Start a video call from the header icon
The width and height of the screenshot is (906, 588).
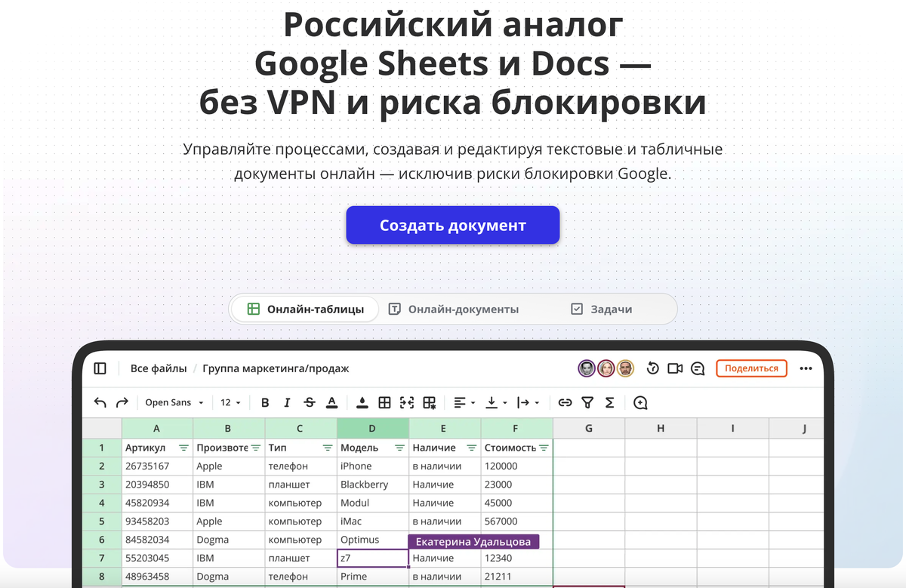click(x=675, y=368)
